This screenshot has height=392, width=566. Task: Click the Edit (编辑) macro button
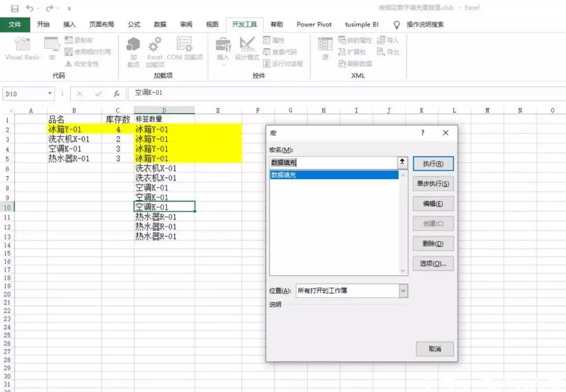click(433, 203)
